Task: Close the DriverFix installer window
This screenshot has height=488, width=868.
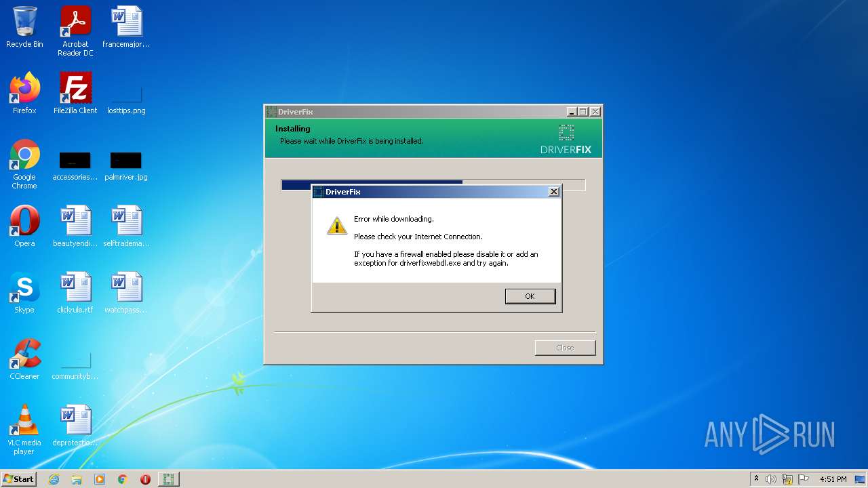Action: click(595, 112)
